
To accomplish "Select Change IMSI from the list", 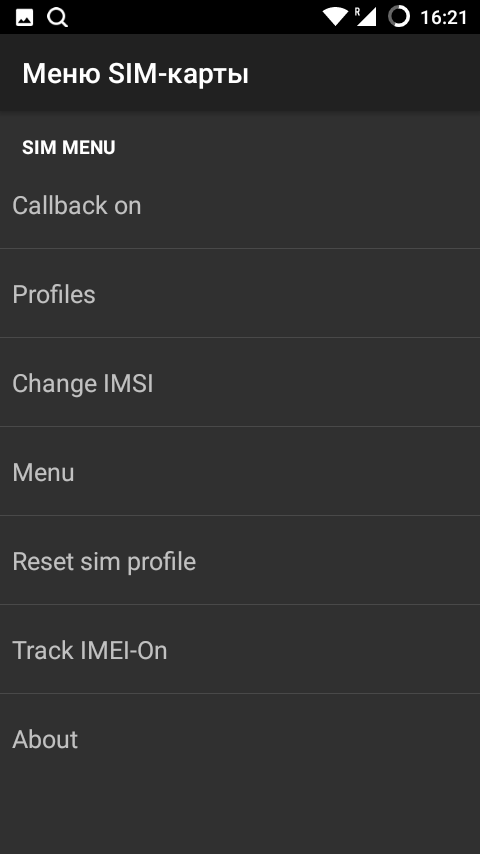I will click(x=240, y=382).
